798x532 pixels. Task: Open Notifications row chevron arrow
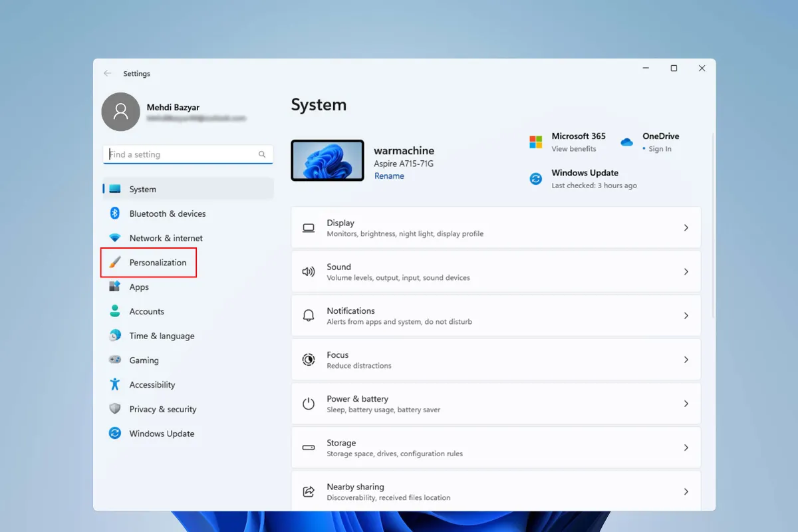click(x=686, y=316)
